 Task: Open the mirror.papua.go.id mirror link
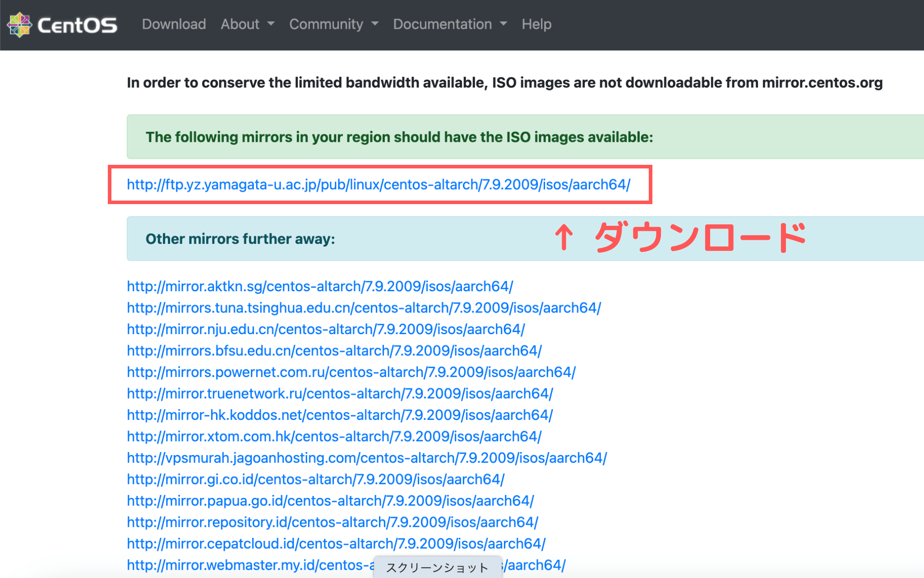pos(330,501)
